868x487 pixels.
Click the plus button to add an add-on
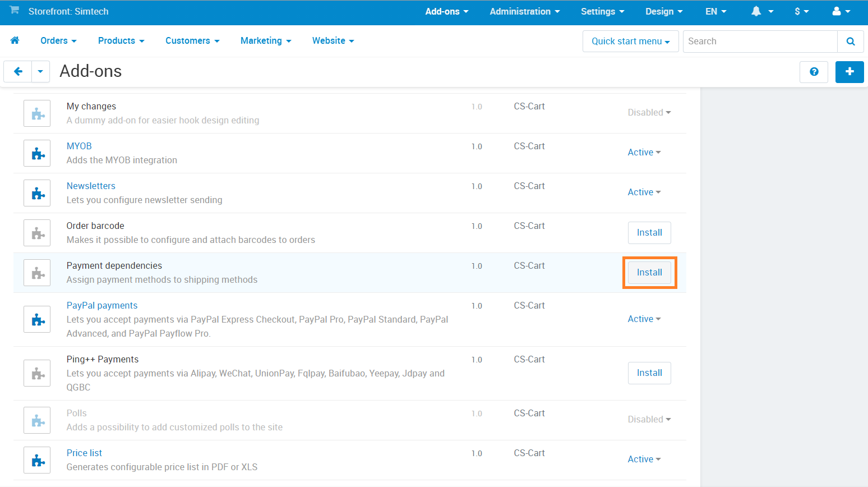[849, 72]
